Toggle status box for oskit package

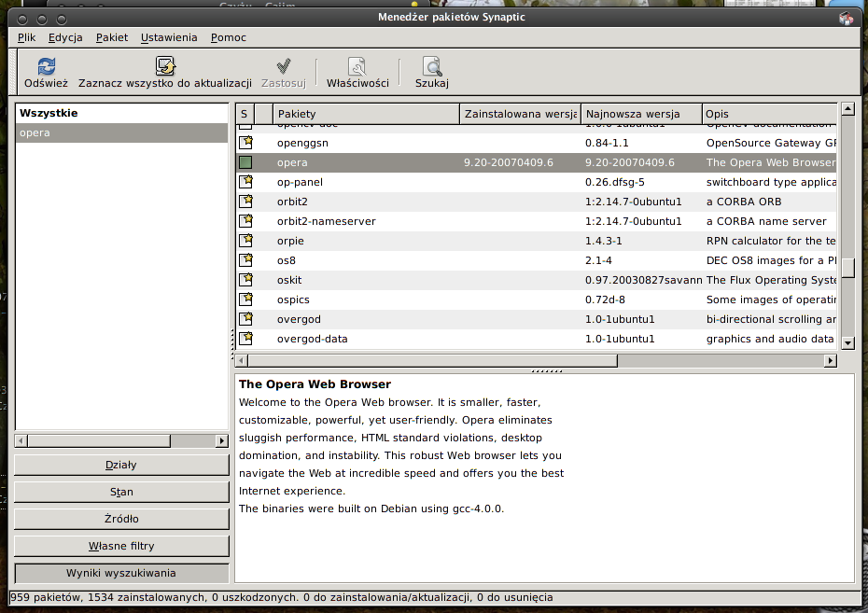point(245,280)
